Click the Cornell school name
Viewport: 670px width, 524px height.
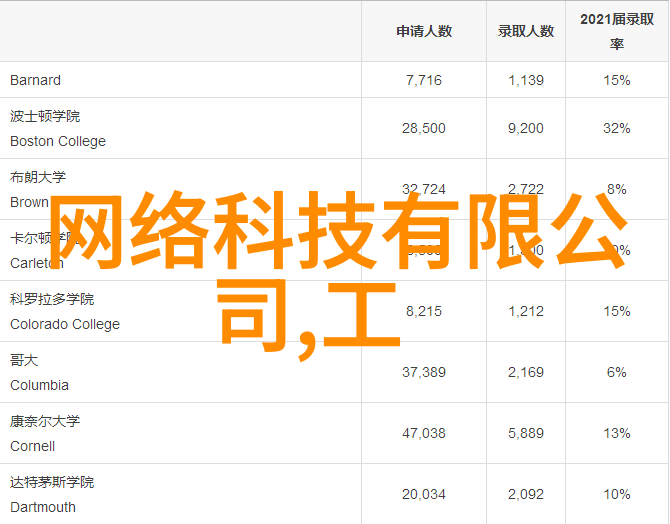(32, 446)
